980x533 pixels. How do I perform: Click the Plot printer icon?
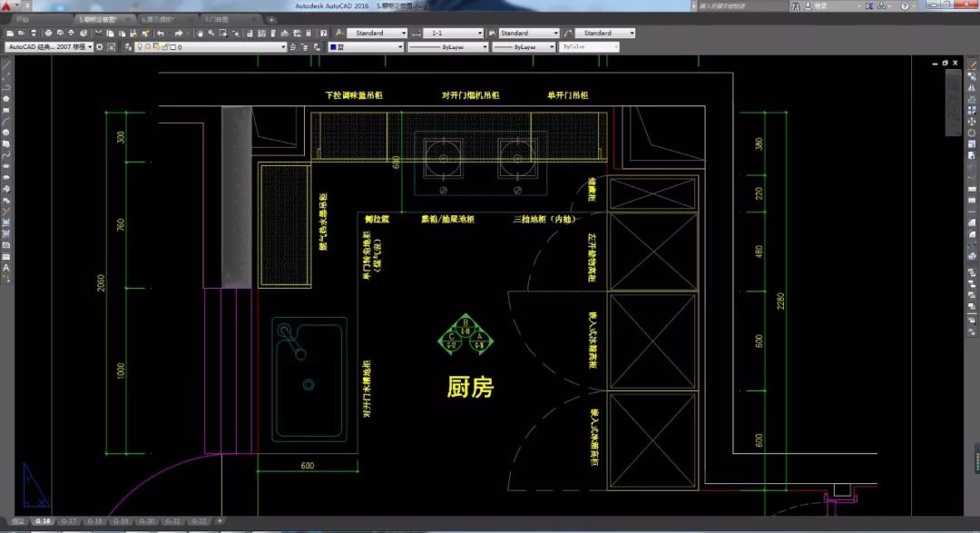(48, 34)
